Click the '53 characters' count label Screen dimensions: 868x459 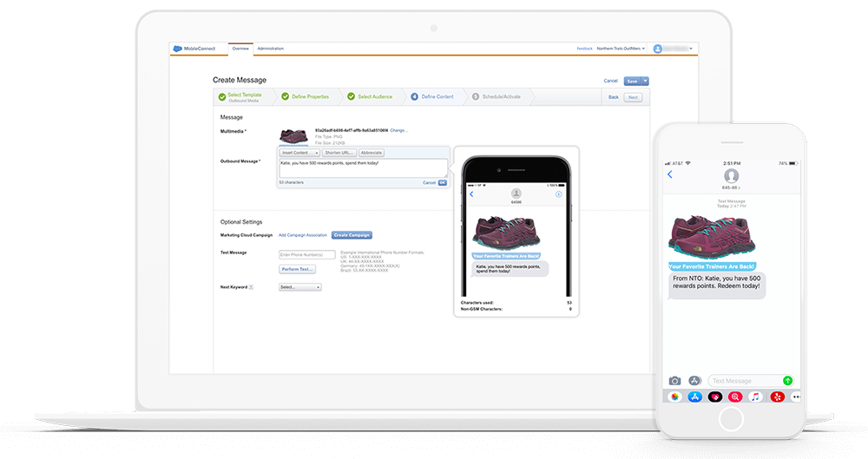click(x=291, y=182)
